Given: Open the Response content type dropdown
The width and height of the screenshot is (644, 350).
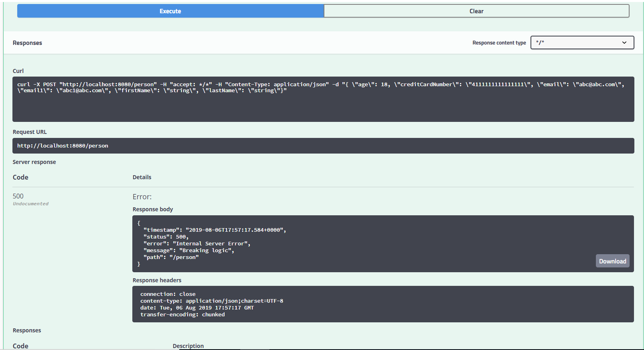Looking at the screenshot, I should click(x=581, y=42).
